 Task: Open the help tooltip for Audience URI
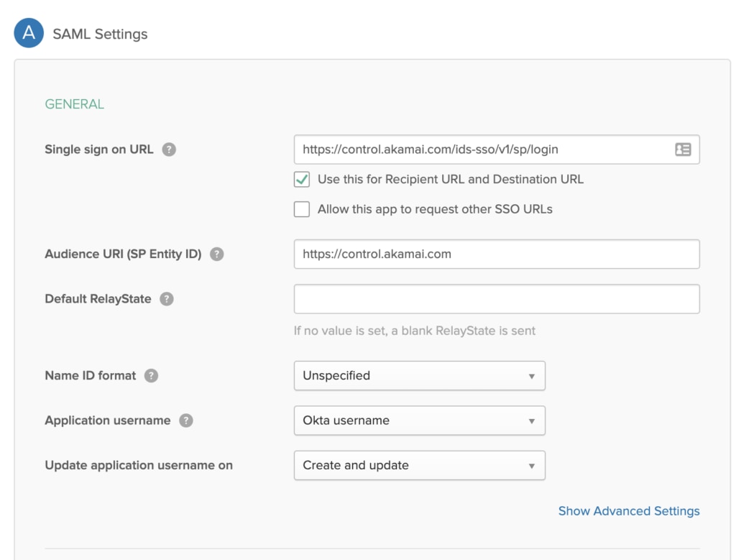coord(217,253)
